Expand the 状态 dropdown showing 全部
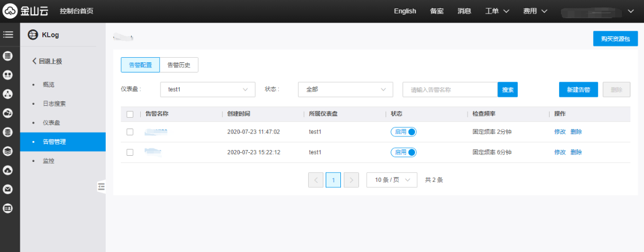This screenshot has width=644, height=252. (345, 89)
